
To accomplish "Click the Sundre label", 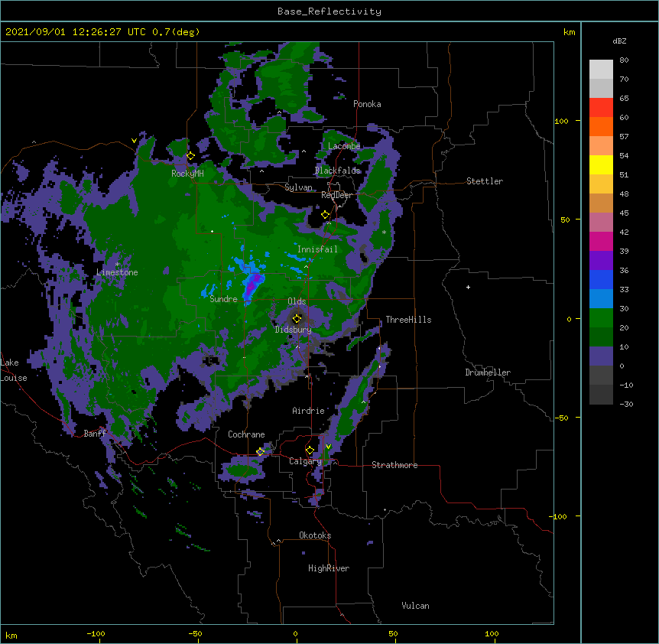I will [x=223, y=299].
